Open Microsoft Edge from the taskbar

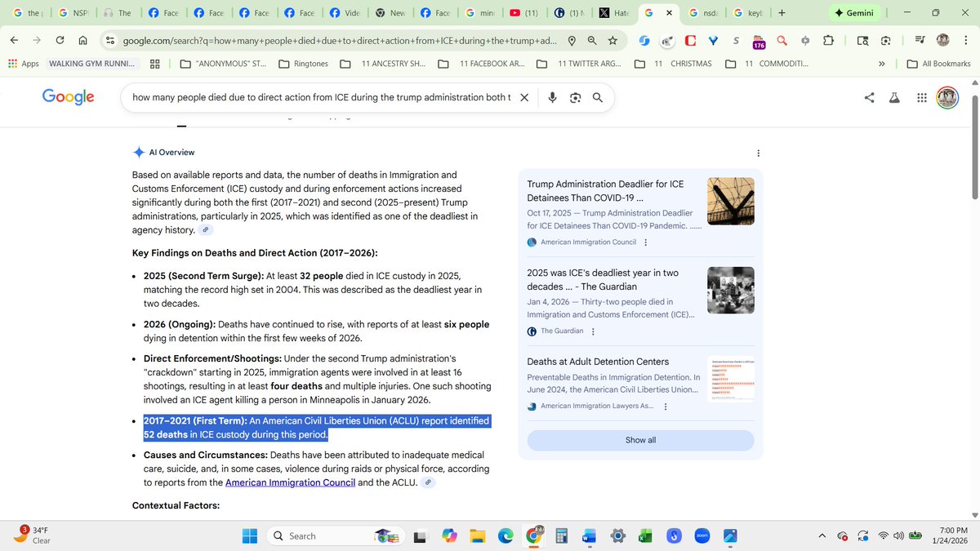coord(505,535)
